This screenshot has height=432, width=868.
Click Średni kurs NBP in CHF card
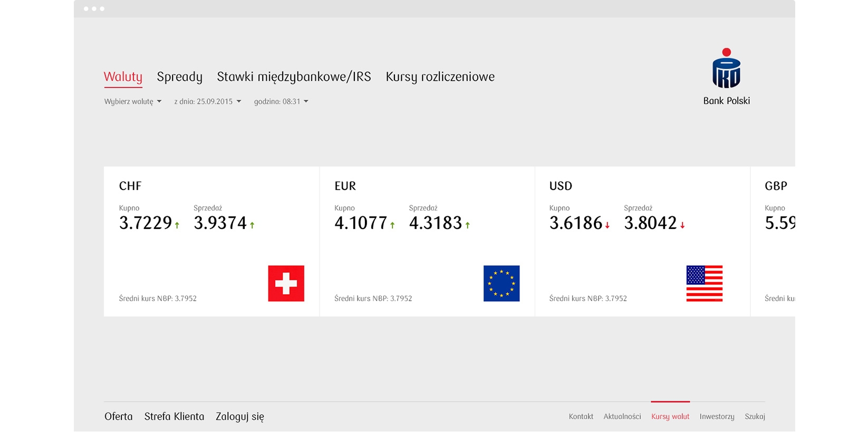[158, 299]
